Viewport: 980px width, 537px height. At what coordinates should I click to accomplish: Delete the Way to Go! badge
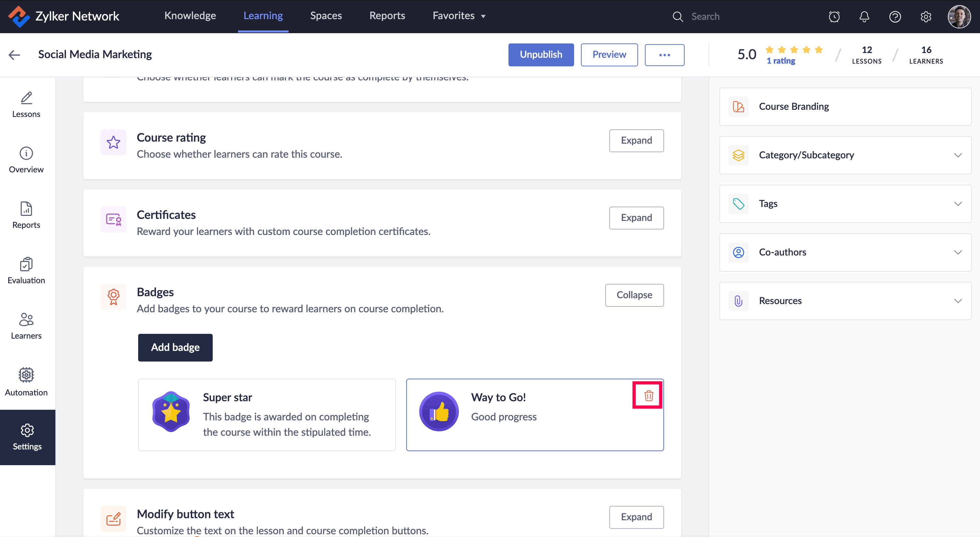point(648,395)
